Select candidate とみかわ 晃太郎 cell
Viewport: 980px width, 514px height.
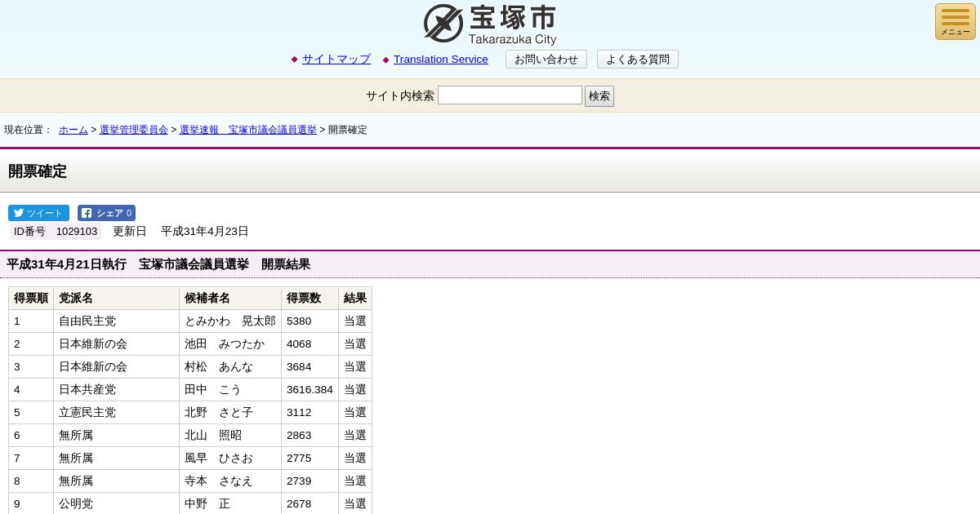[230, 321]
